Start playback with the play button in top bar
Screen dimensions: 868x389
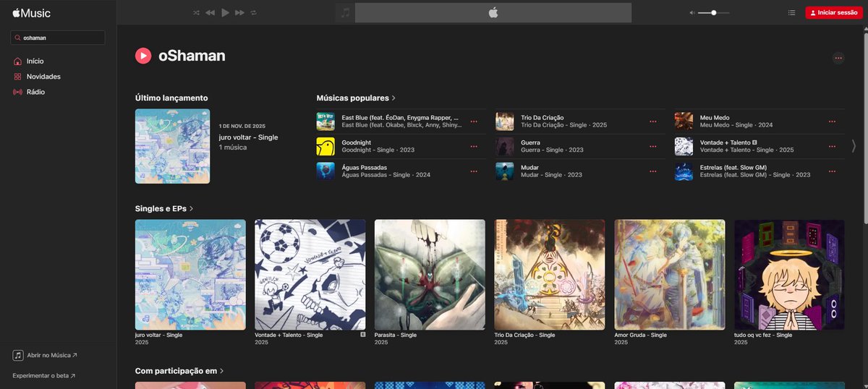pos(225,12)
